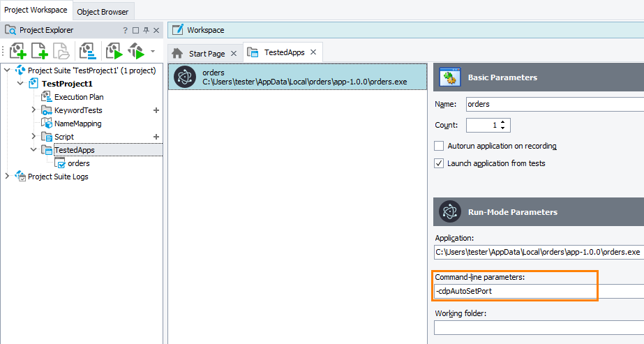Uncheck Launch application from tests
The height and width of the screenshot is (344, 644).
[439, 163]
